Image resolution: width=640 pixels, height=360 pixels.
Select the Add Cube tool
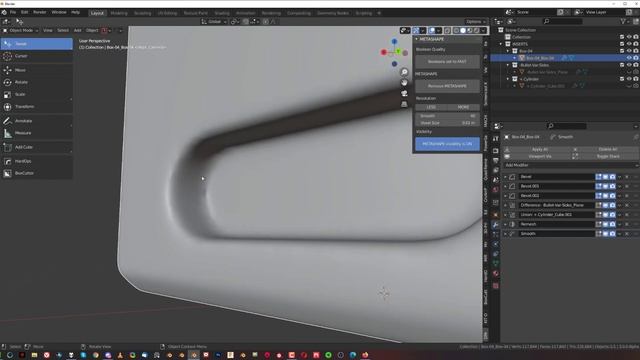coord(37,147)
